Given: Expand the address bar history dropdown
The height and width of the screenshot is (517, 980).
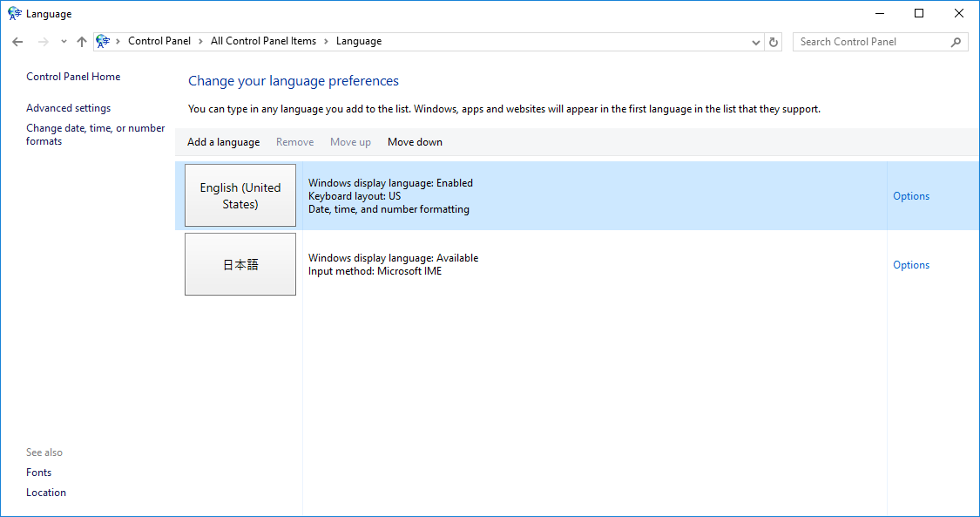Looking at the screenshot, I should 755,42.
